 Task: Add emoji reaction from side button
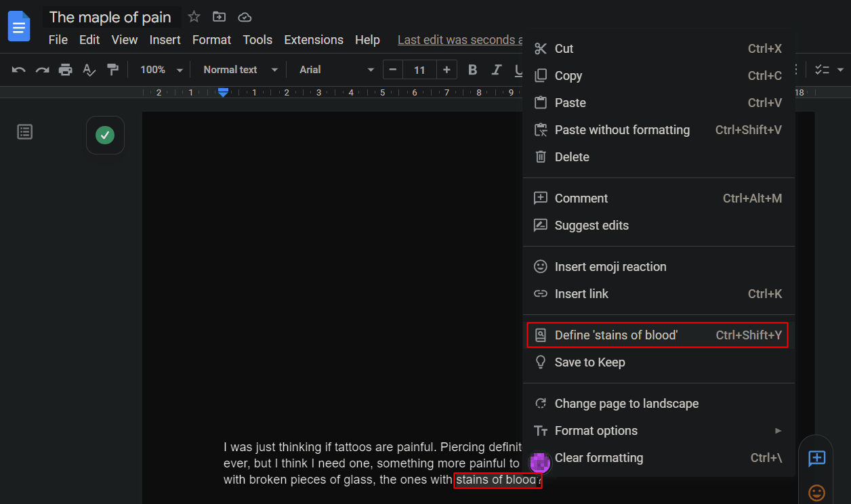[x=816, y=492]
